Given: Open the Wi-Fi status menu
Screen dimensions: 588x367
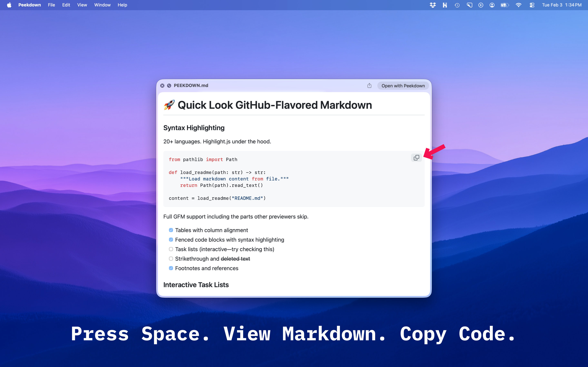Looking at the screenshot, I should coord(518,5).
